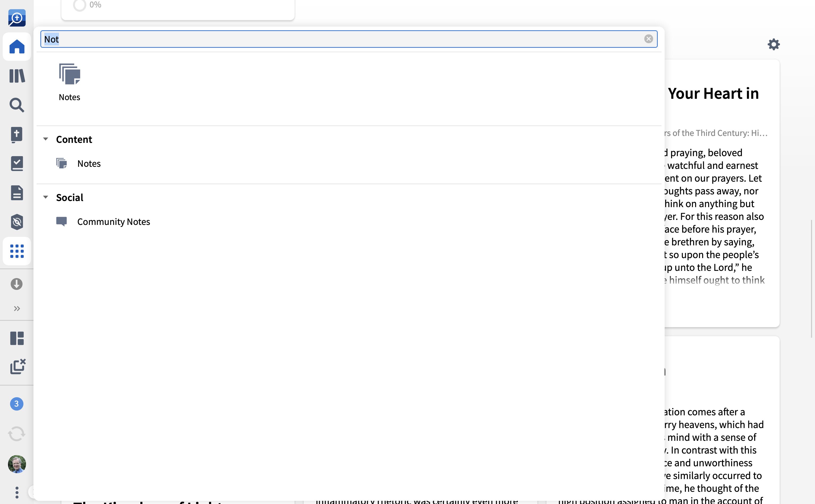Open the checklist book icon
Viewport: 815px width, 504px height.
(17, 164)
